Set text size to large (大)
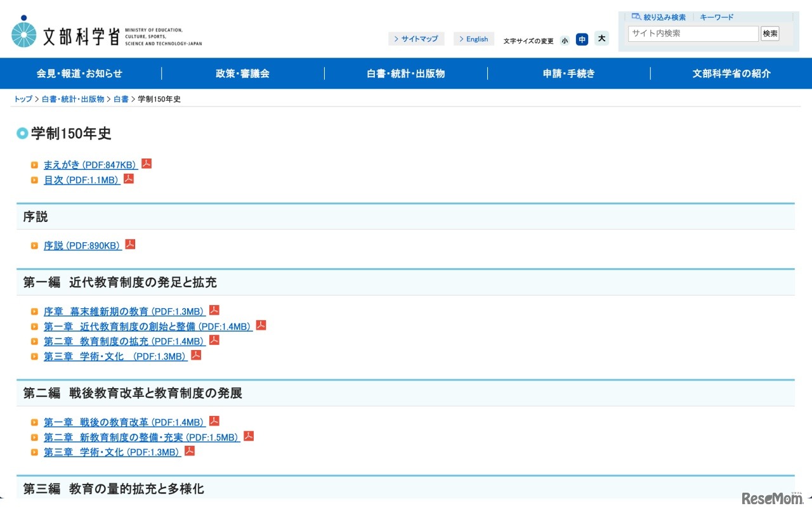The image size is (812, 513). (601, 39)
